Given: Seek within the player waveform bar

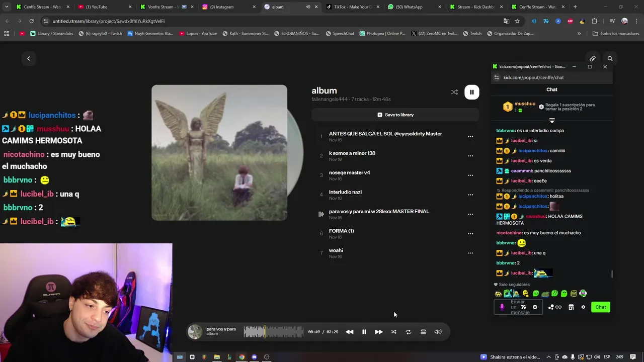Looking at the screenshot, I should 274,332.
